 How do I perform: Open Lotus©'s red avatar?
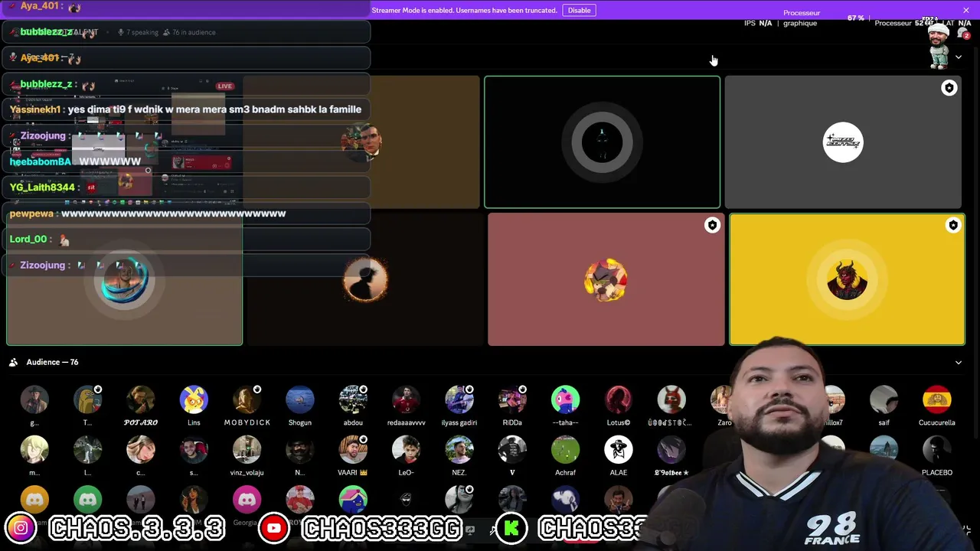[x=618, y=399]
